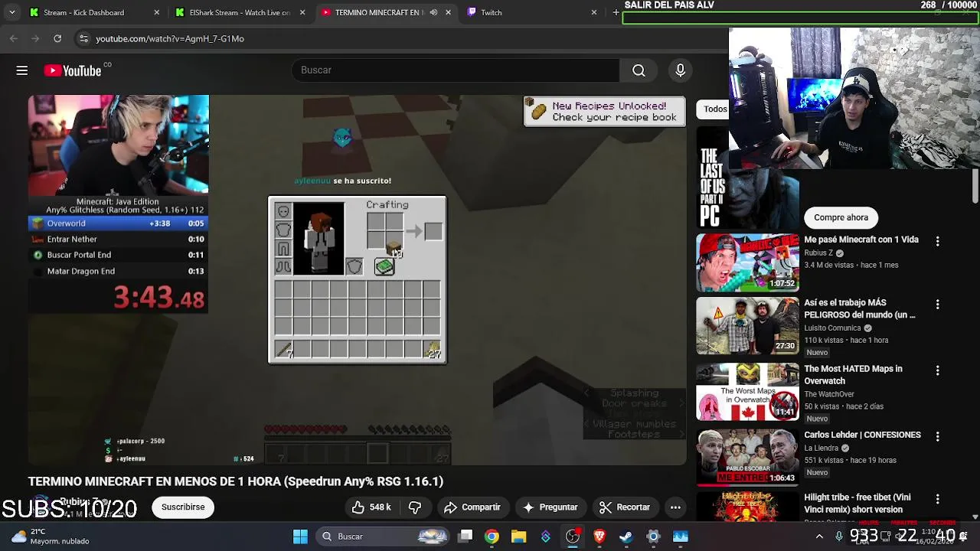Open Brave browser from taskbar

pyautogui.click(x=599, y=536)
